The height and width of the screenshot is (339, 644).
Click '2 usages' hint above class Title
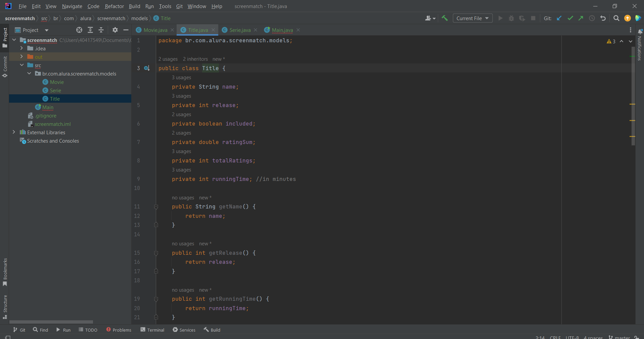(168, 59)
